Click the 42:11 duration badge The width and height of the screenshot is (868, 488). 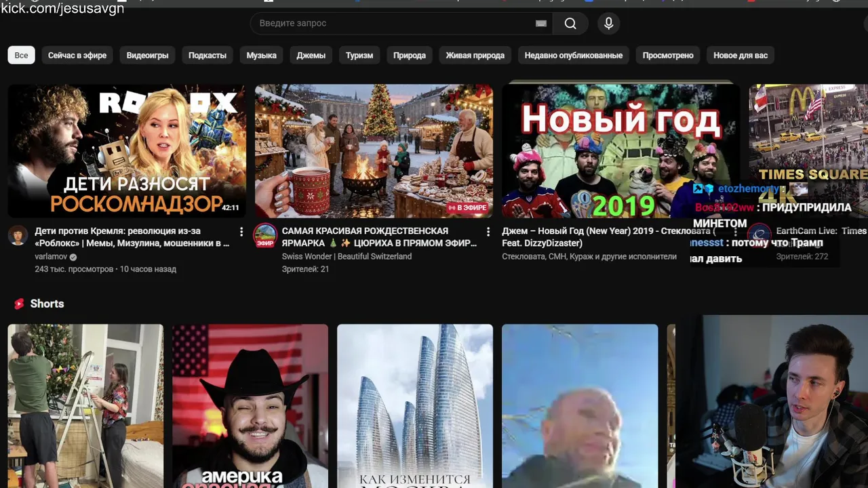(x=231, y=208)
